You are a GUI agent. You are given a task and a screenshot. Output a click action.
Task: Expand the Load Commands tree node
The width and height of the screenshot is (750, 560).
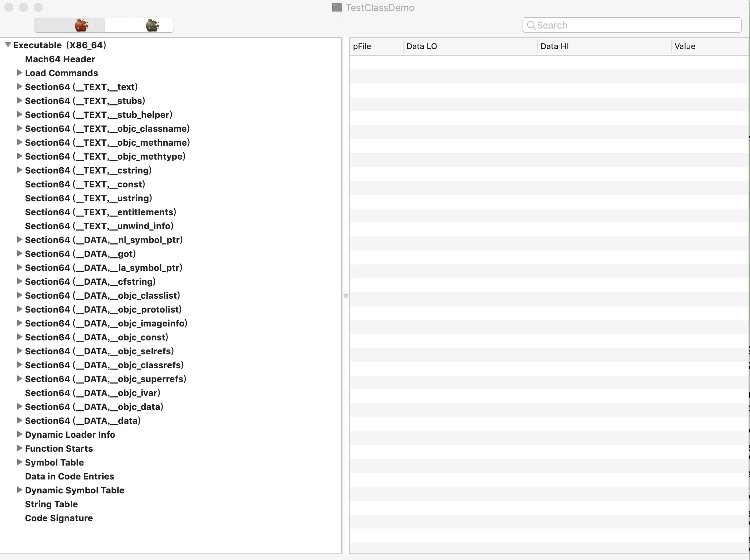pyautogui.click(x=20, y=73)
